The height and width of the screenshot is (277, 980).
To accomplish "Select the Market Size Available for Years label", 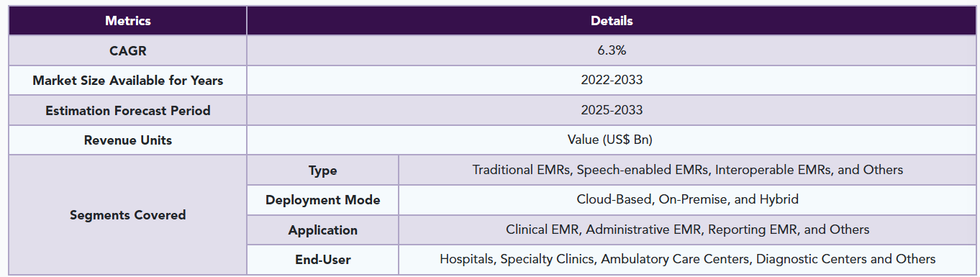I will 128,81.
